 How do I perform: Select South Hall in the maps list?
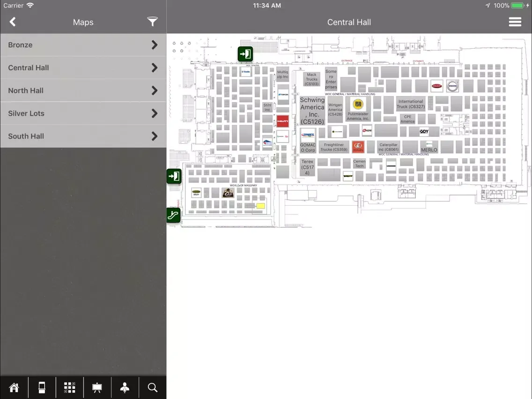click(83, 136)
